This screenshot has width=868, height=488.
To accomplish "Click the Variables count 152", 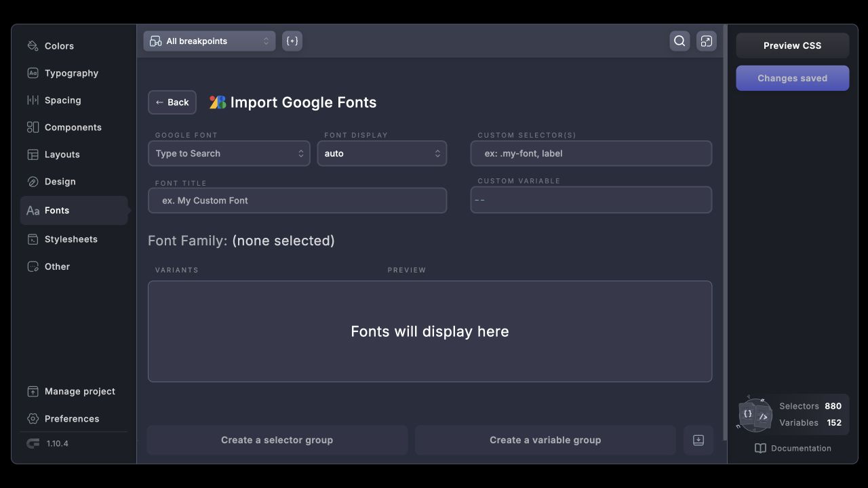I will (x=834, y=422).
